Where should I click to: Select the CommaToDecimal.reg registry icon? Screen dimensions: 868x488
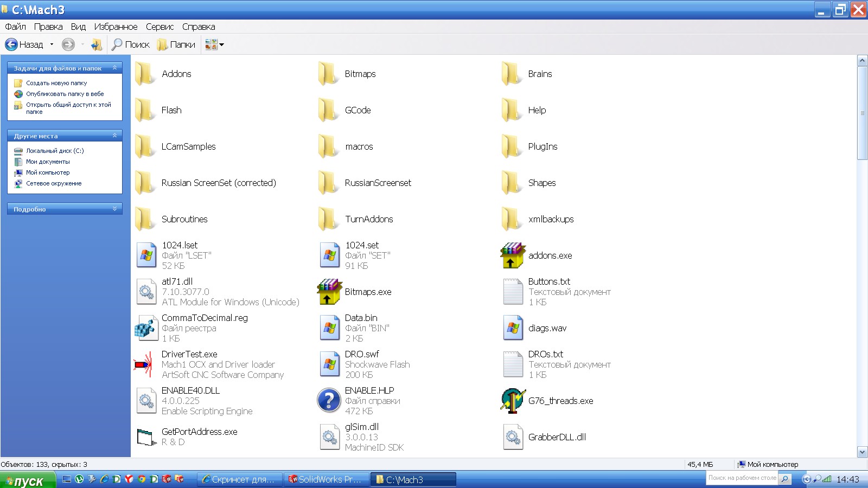point(145,328)
